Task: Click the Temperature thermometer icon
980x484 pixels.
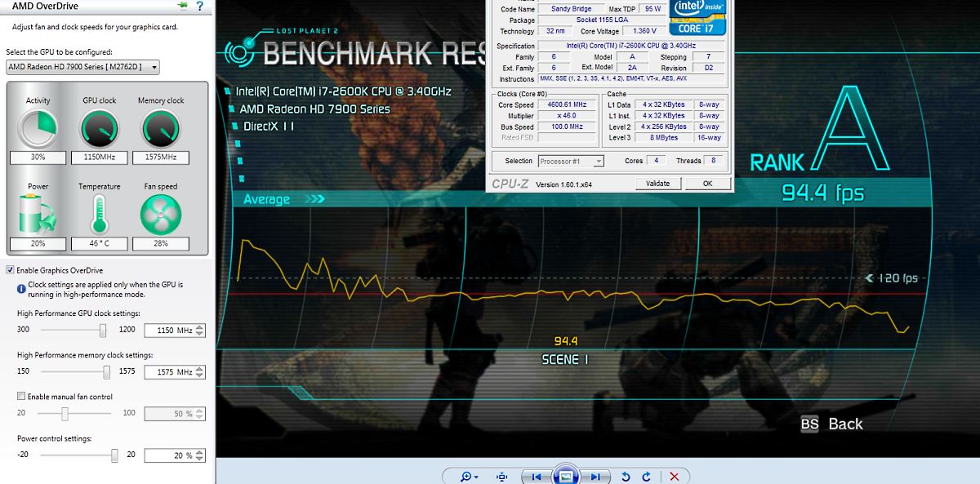Action: click(x=100, y=215)
